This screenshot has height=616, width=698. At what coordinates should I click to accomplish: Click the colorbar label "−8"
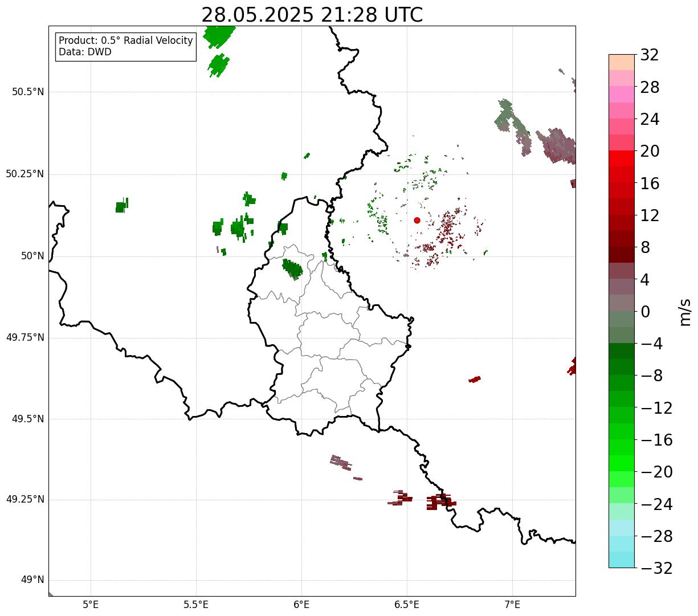tap(652, 376)
